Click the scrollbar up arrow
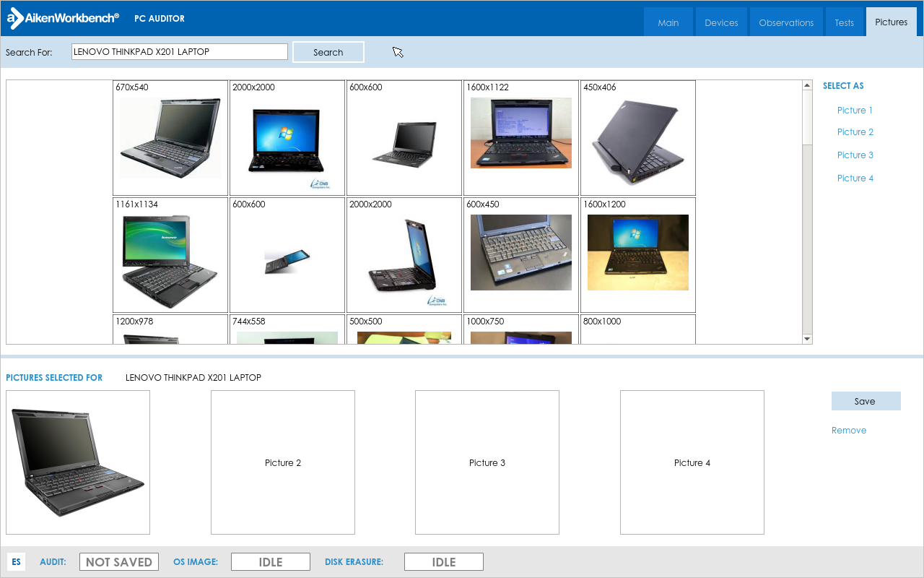924x578 pixels. [x=808, y=85]
